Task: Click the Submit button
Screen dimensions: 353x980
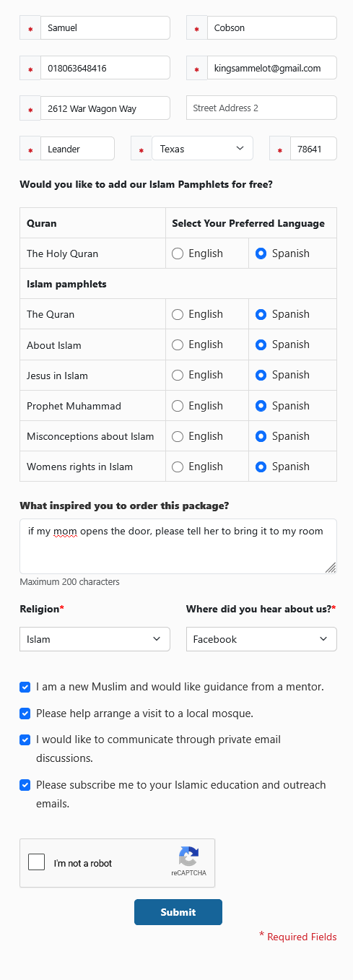Action: point(178,912)
